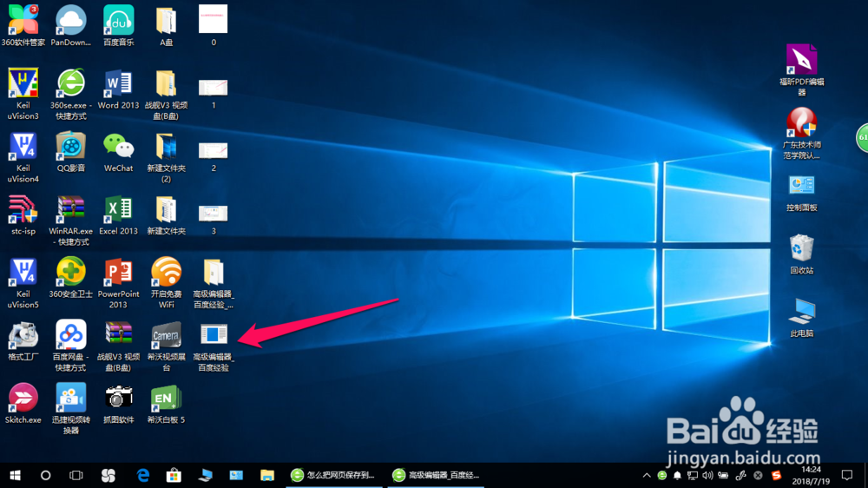Open the Sogou input method tray icon
The width and height of the screenshot is (868, 488).
pyautogui.click(x=776, y=475)
